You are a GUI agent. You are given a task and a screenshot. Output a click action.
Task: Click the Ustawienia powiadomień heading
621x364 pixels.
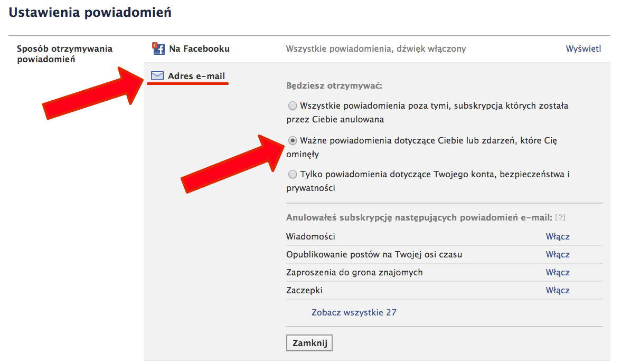click(x=90, y=12)
